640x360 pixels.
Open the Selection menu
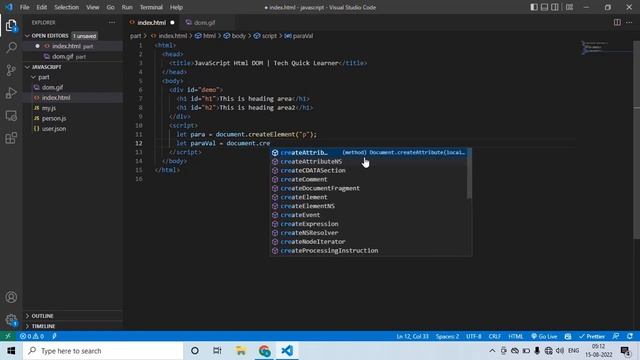(x=67, y=7)
